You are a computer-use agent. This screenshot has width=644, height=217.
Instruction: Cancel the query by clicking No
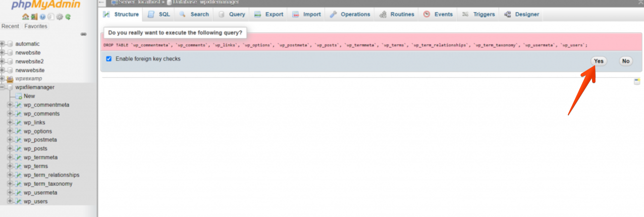[x=626, y=61]
